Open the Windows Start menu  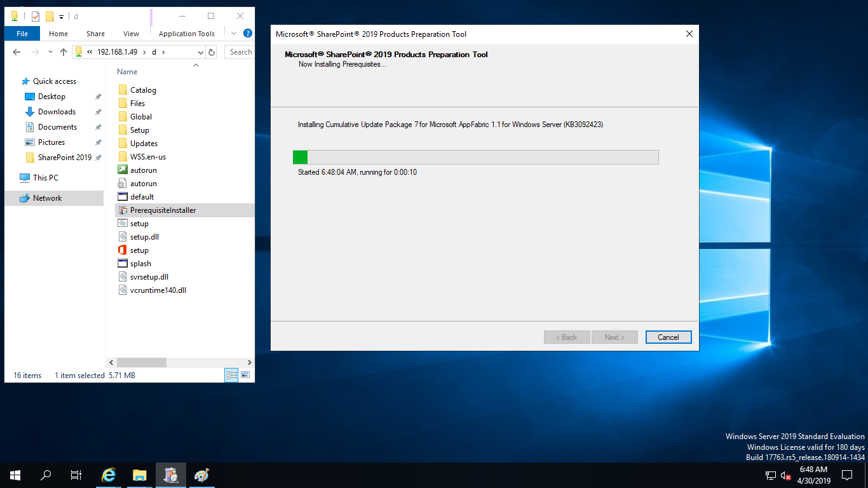(15, 475)
